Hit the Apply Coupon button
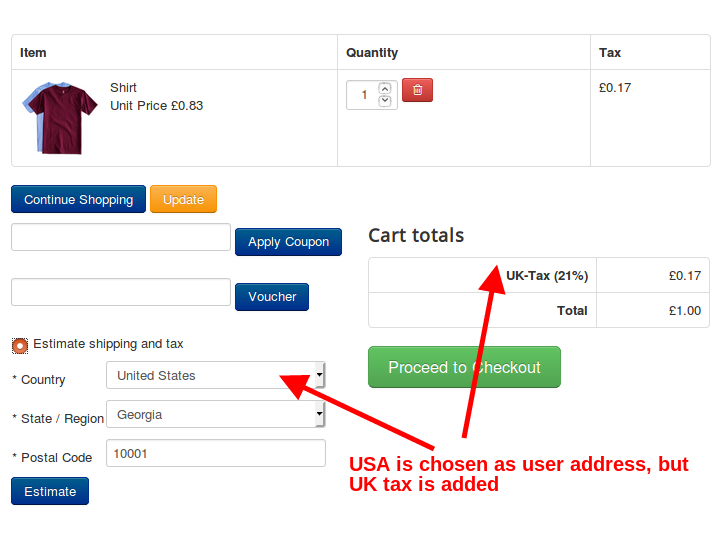 pyautogui.click(x=288, y=242)
